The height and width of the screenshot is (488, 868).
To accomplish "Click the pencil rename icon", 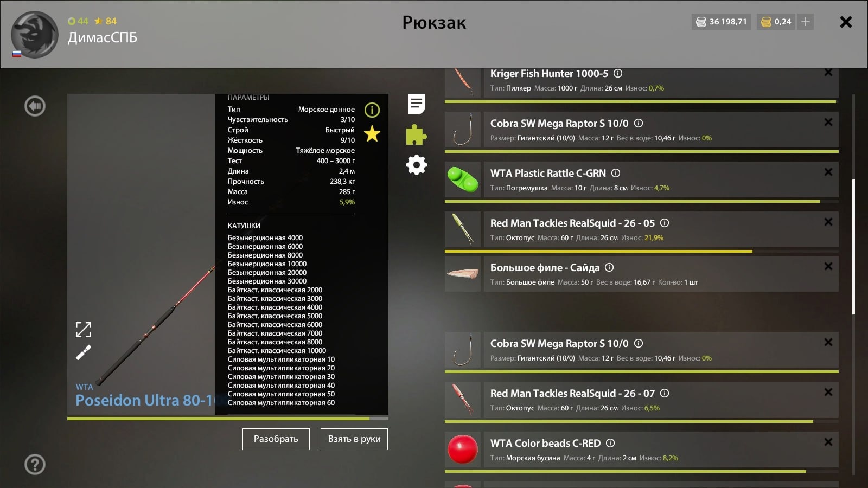I will pos(84,353).
